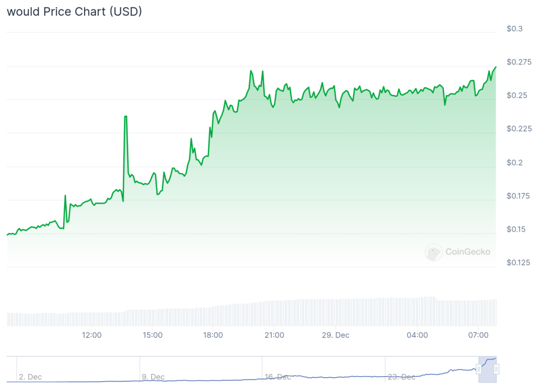
Task: Click the 29. Dec date axis label
Action: coord(335,335)
